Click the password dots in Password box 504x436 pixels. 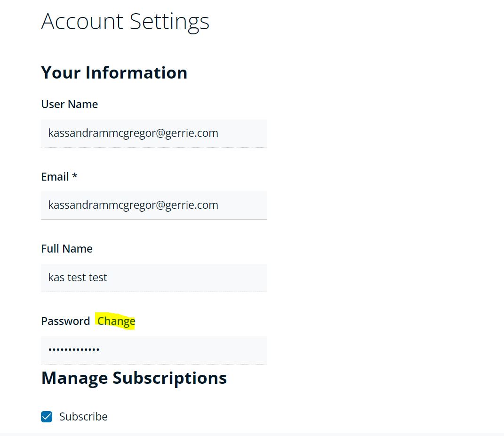[74, 350]
